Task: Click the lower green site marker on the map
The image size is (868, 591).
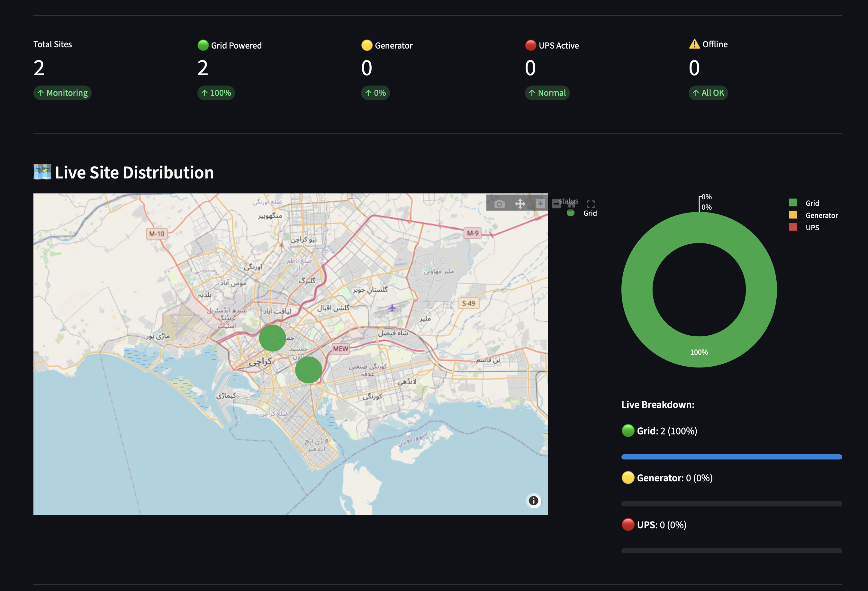Action: (308, 369)
